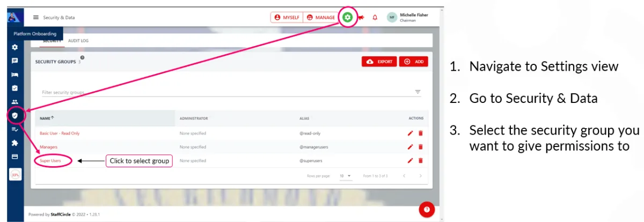Screen dimensions: 644x222
Task: Click the info icon beside Security Groups
Action: tap(82, 57)
